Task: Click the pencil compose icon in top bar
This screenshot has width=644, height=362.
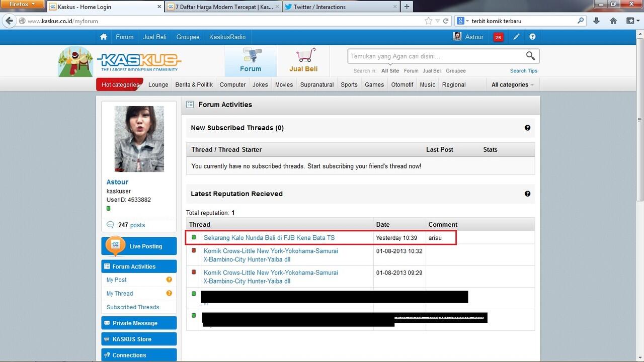Action: (516, 37)
